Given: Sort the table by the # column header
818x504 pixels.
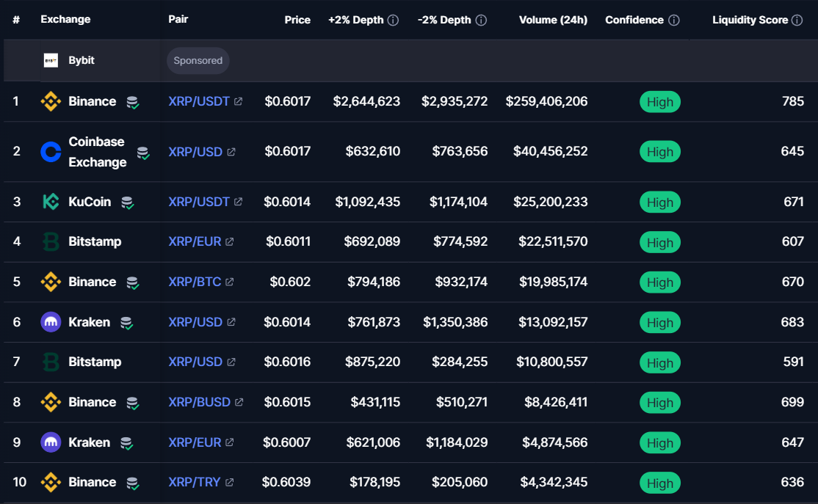Looking at the screenshot, I should (x=16, y=20).
